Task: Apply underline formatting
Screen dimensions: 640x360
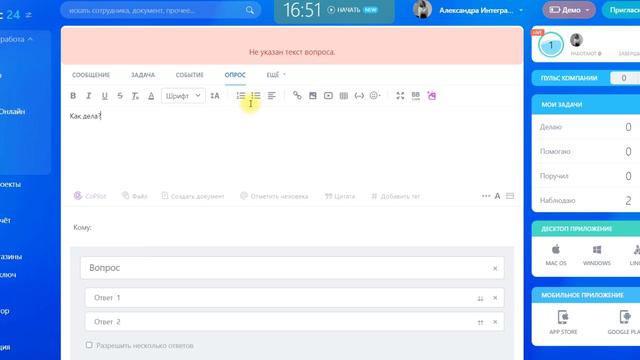Action: point(104,96)
